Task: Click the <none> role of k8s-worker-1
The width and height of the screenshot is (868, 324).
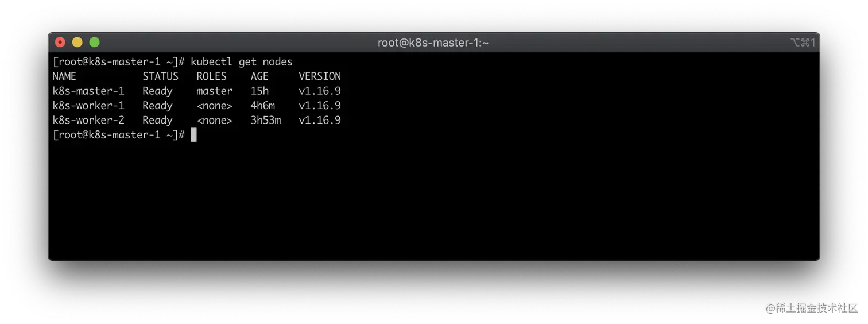Action: click(x=215, y=106)
